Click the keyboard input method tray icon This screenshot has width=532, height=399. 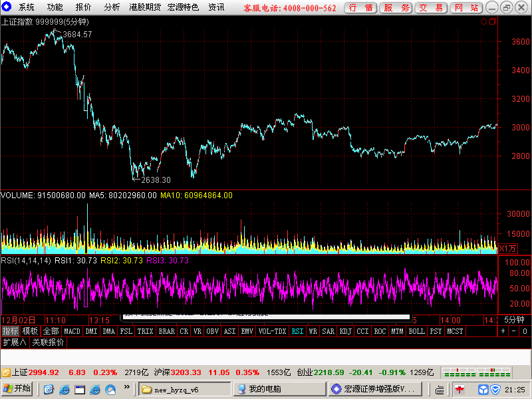[440, 390]
